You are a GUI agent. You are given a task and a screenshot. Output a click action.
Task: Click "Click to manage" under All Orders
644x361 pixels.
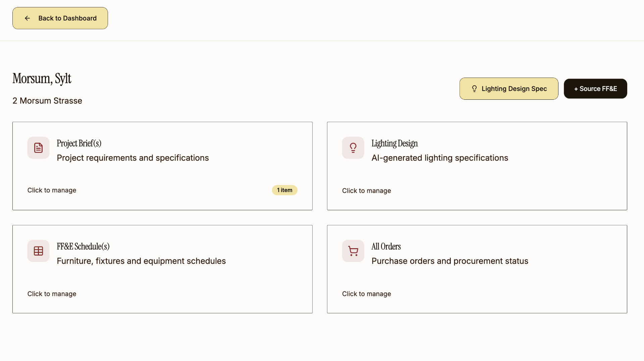tap(367, 294)
